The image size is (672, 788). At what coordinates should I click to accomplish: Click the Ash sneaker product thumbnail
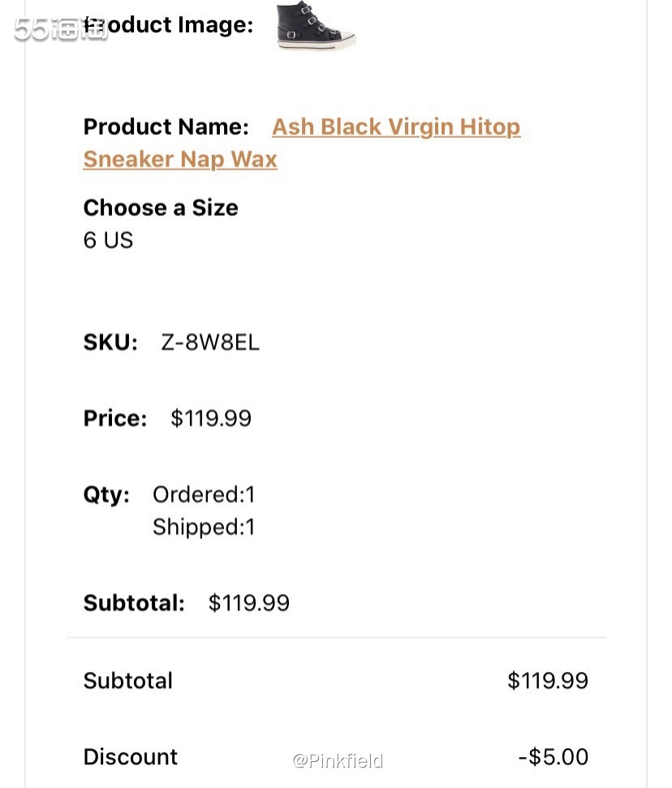[x=316, y=26]
